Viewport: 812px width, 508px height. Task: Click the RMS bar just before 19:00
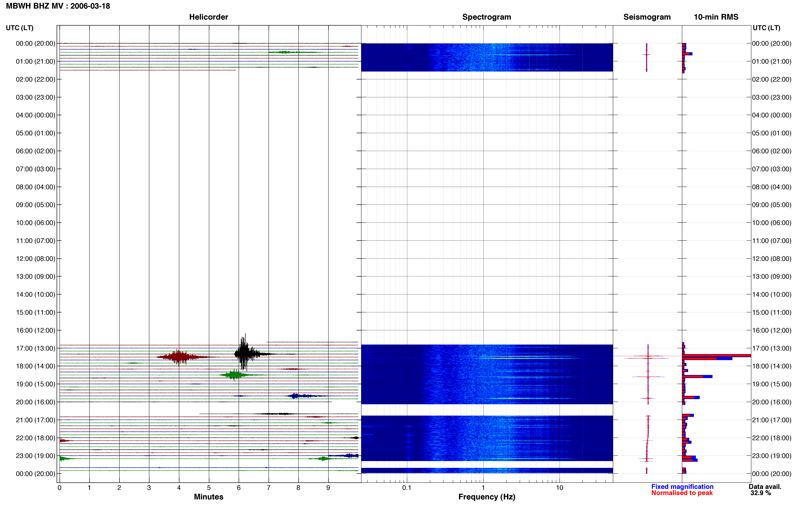point(697,377)
